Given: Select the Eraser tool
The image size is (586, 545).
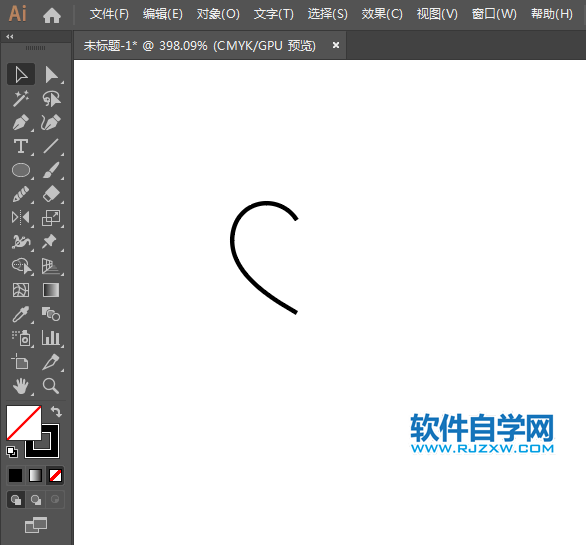Looking at the screenshot, I should (x=51, y=194).
